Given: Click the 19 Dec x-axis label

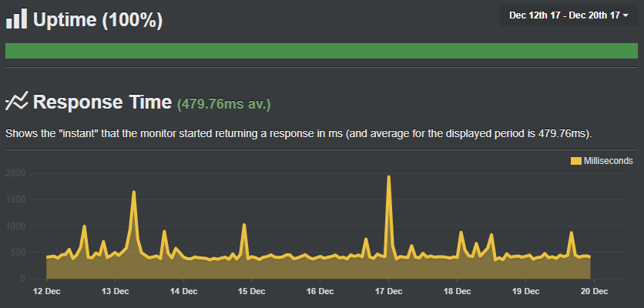Looking at the screenshot, I should 525,291.
